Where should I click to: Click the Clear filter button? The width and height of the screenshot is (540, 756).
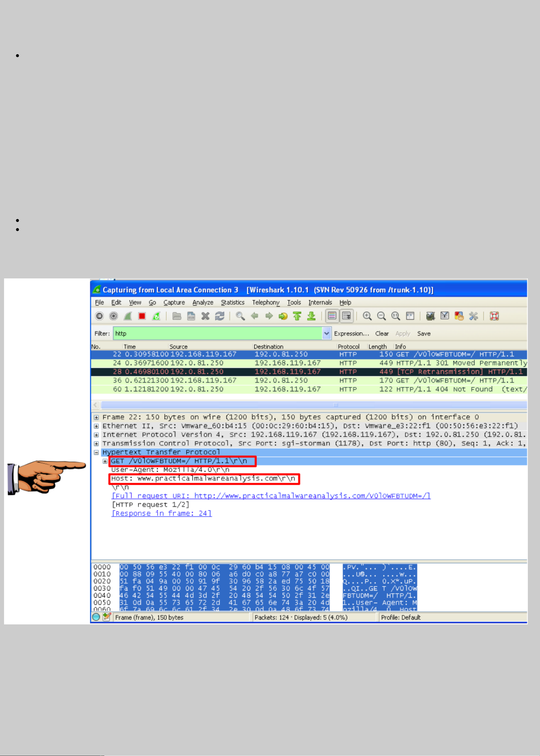click(x=382, y=333)
